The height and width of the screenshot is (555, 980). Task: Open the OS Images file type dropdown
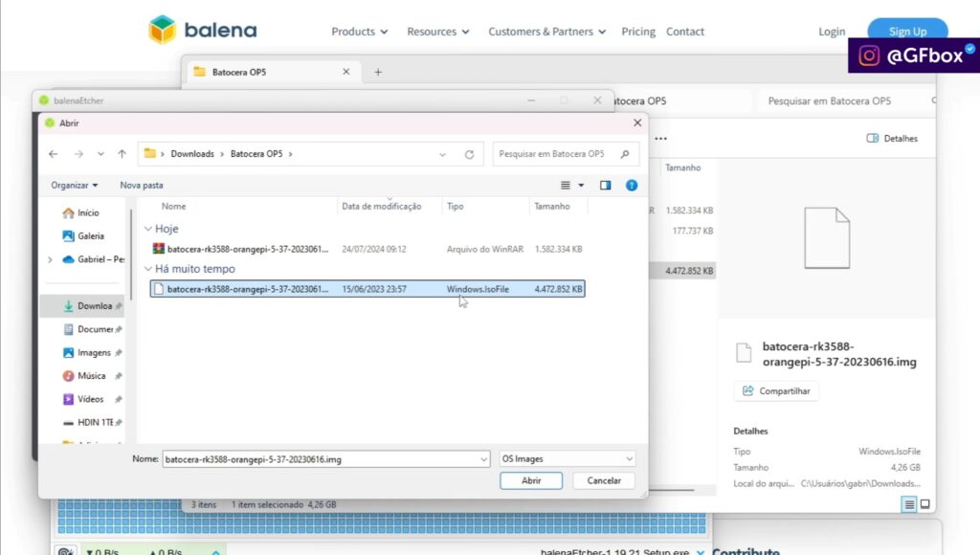pos(568,458)
